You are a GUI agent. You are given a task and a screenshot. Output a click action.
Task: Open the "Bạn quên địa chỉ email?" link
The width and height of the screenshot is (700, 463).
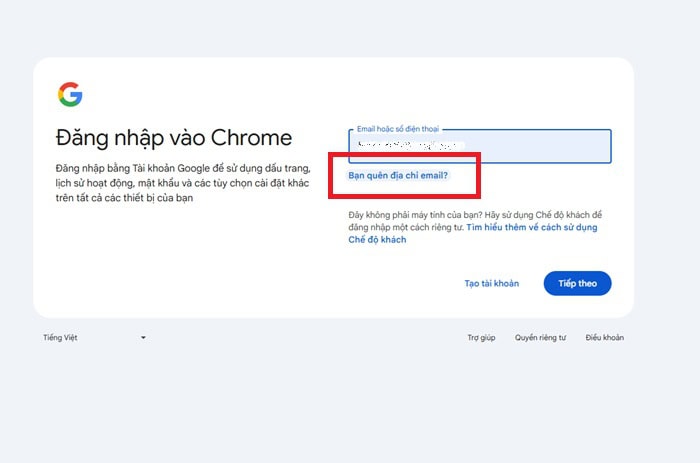click(x=398, y=175)
